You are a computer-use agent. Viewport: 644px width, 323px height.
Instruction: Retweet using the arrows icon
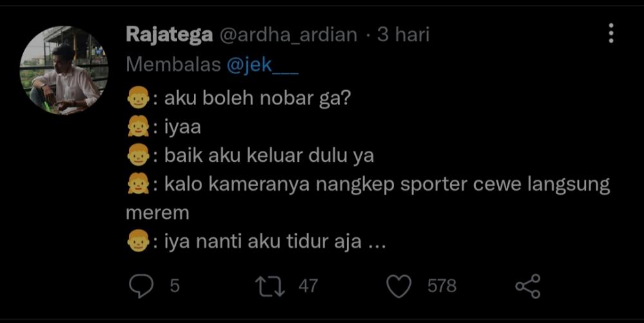click(270, 286)
